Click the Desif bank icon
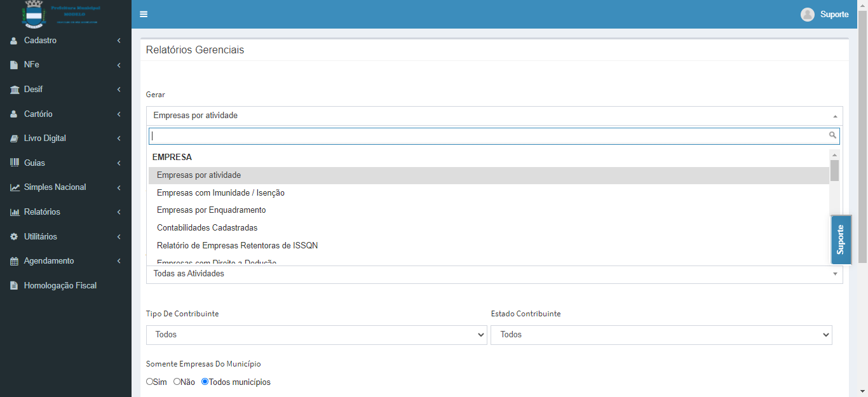Image resolution: width=868 pixels, height=397 pixels. [x=14, y=90]
